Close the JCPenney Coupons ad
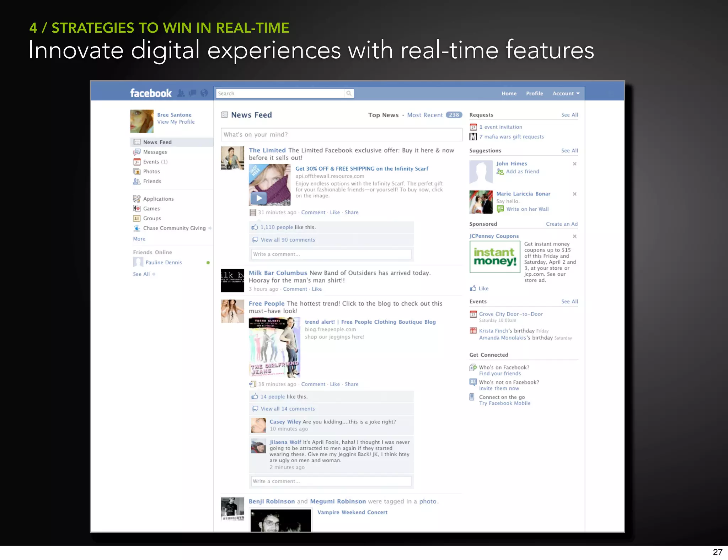 point(574,236)
